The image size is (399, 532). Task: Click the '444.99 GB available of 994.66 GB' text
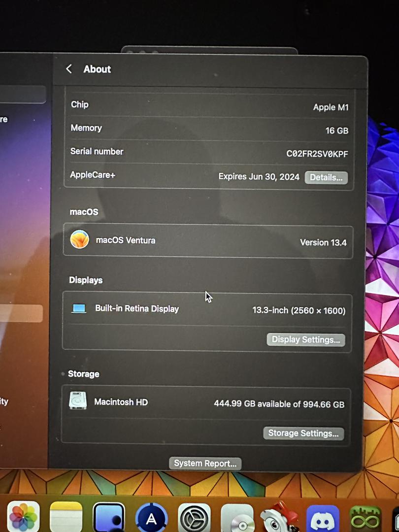pyautogui.click(x=279, y=404)
